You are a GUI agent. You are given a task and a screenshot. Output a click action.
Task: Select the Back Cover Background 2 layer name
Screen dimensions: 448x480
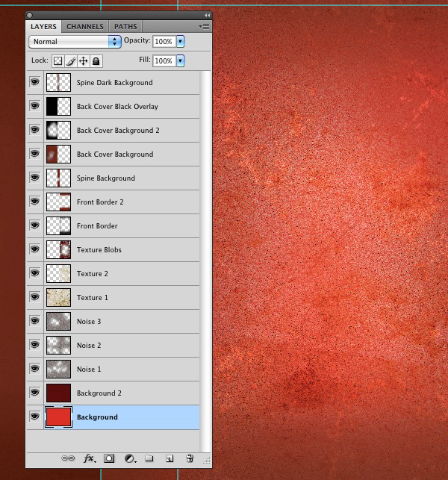118,131
